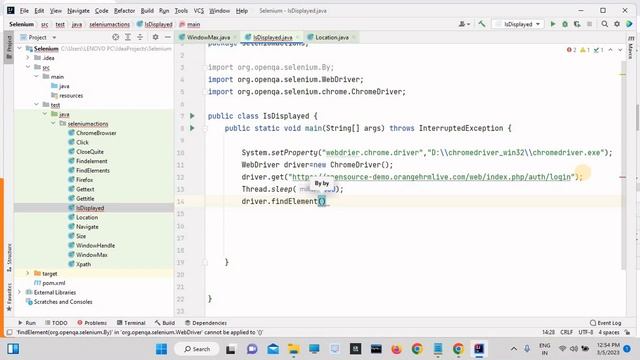Collapse all icon in Project panel

point(140,37)
